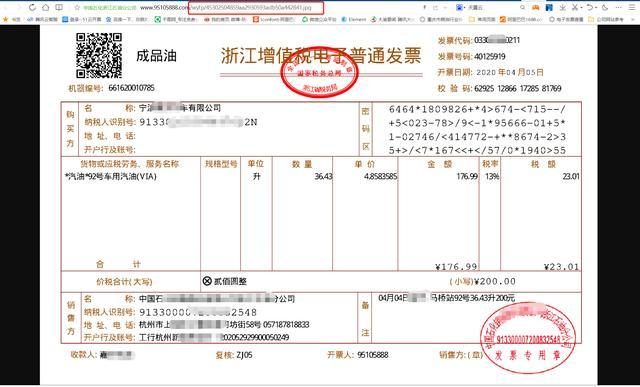Click the bookmarks star at left of bookmarks bar
Viewport: 640px width, 387px height.
pyautogui.click(x=5, y=19)
